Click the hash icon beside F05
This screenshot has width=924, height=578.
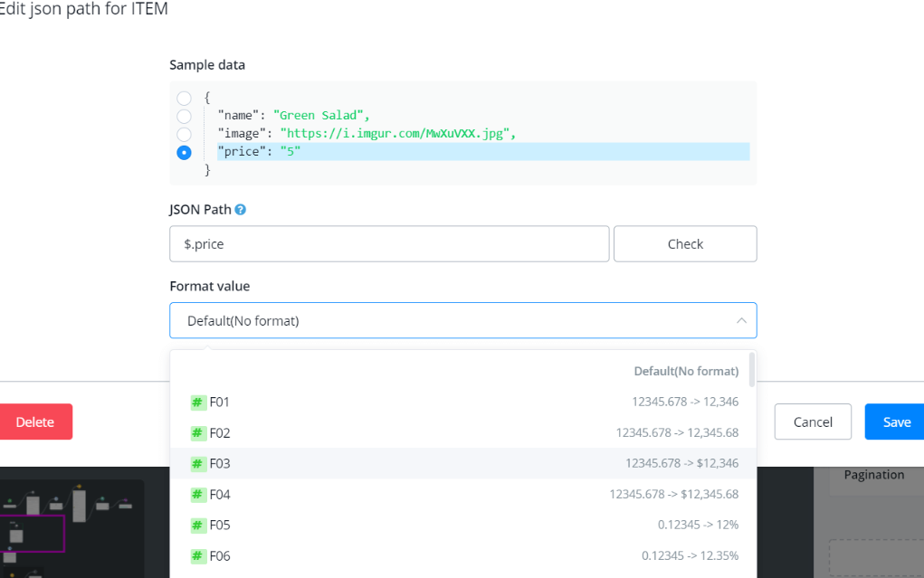[197, 526]
